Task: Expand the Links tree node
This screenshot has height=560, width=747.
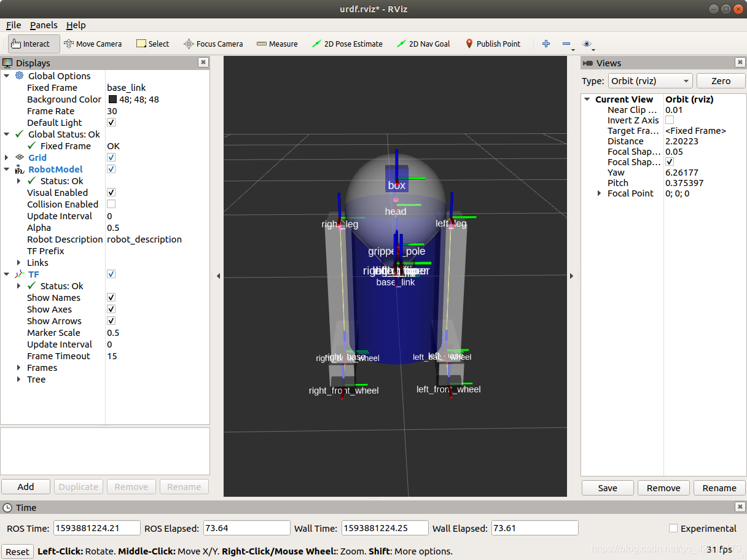Action: click(19, 263)
